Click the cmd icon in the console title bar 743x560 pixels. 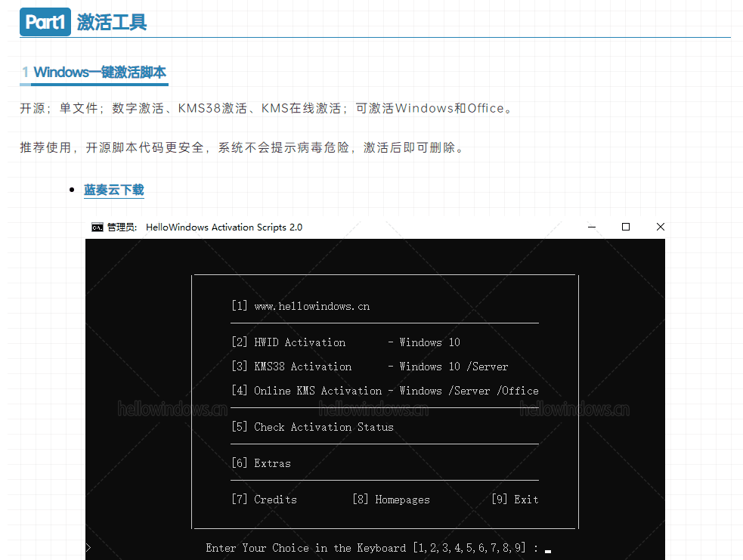tap(98, 227)
